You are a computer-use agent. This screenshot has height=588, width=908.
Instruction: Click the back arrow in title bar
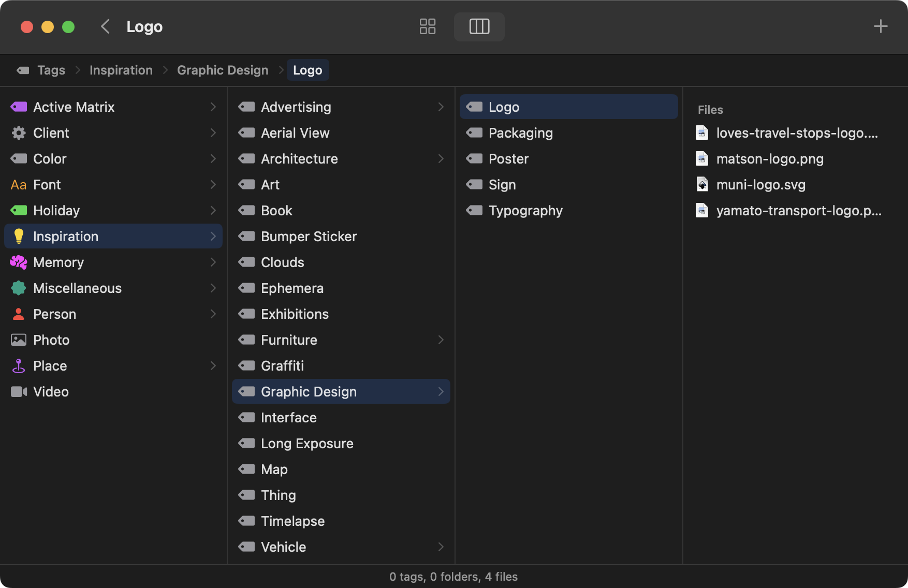pos(105,26)
